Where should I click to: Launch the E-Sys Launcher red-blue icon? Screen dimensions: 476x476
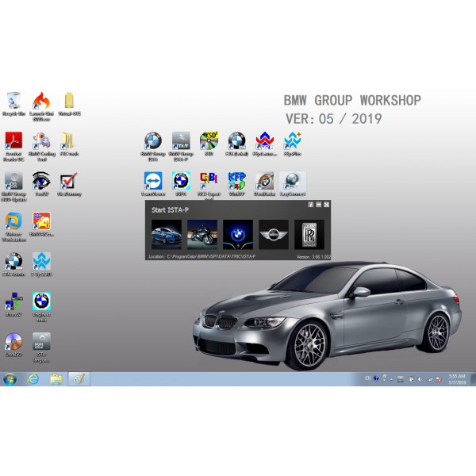pos(264,144)
